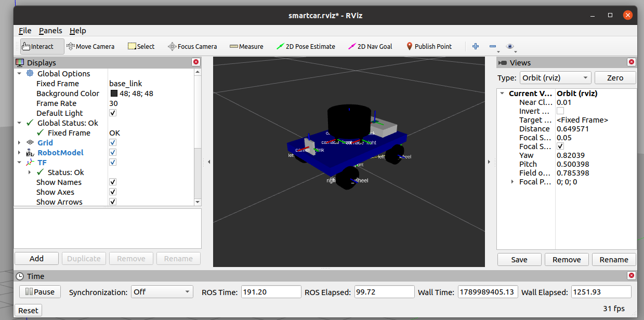644x320 pixels.
Task: Expand the Focal Point property
Action: [512, 182]
